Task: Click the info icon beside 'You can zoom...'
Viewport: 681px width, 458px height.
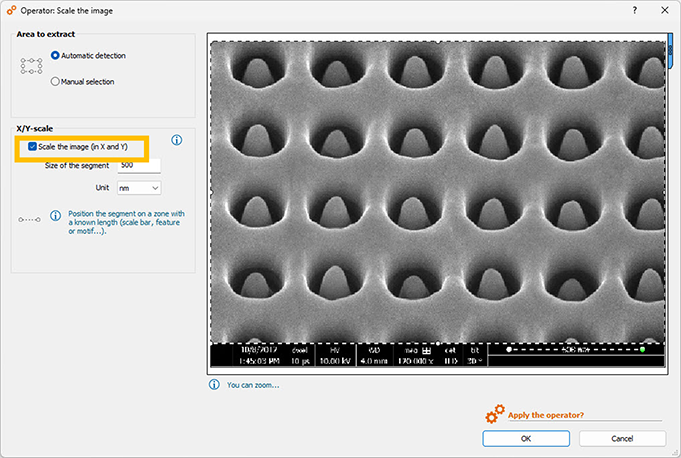Action: pos(214,384)
